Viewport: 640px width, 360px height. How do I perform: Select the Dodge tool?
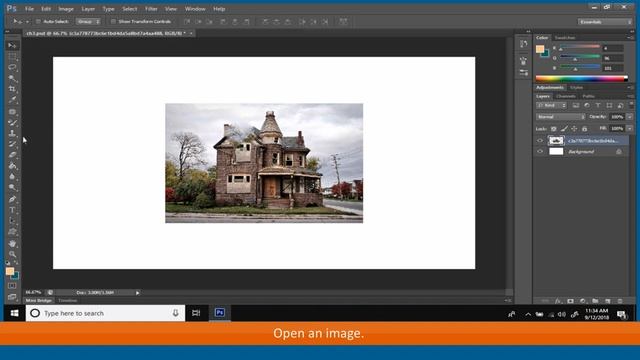click(x=12, y=188)
